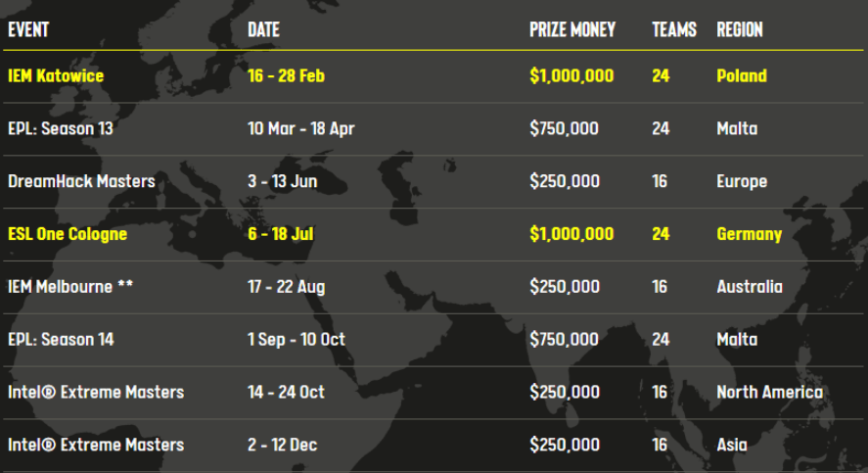Select the EPL: Season 14 event
Screen dimensions: 868x473
click(x=61, y=340)
